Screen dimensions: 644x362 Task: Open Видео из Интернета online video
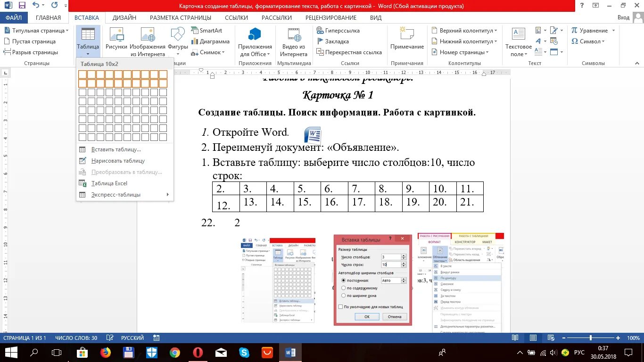294,41
